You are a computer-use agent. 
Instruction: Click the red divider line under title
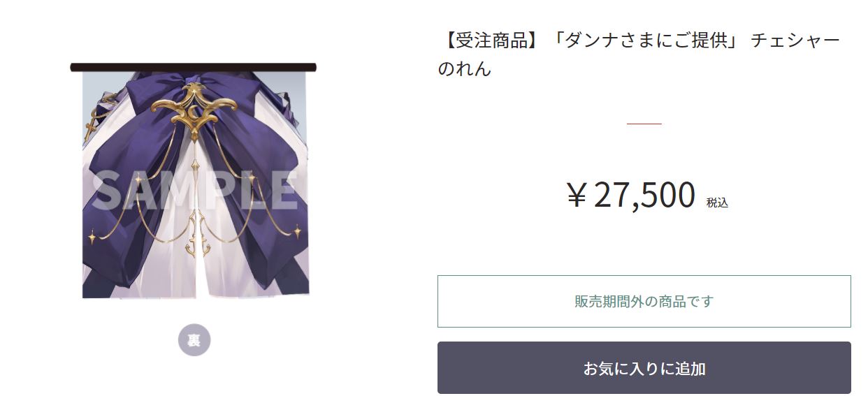644,124
